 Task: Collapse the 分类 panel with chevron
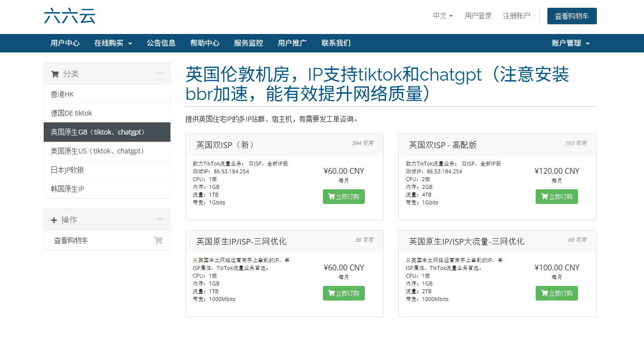point(160,73)
